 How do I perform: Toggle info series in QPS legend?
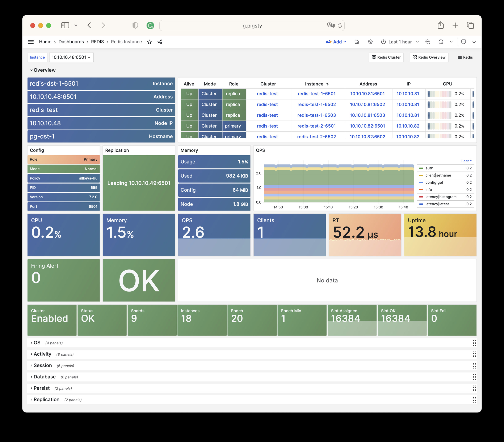pyautogui.click(x=428, y=190)
